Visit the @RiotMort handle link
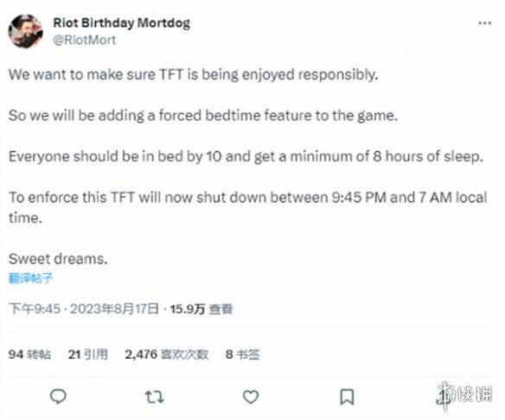This screenshot has width=505, height=420. tap(85, 41)
